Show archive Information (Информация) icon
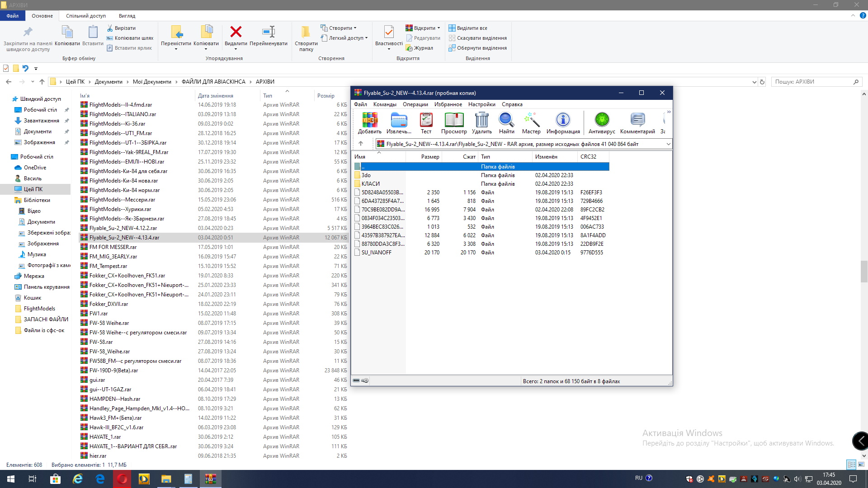The height and width of the screenshot is (488, 868). pyautogui.click(x=563, y=120)
